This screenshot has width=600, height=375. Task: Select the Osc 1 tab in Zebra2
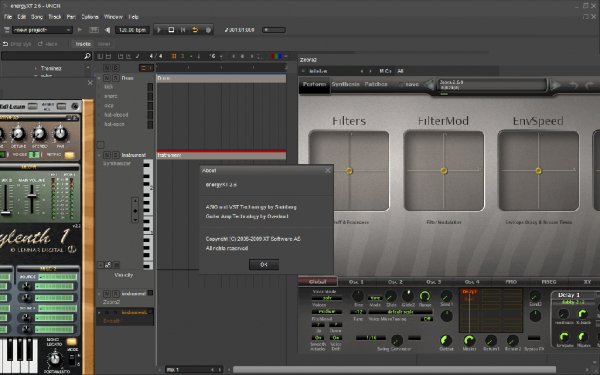coord(356,282)
